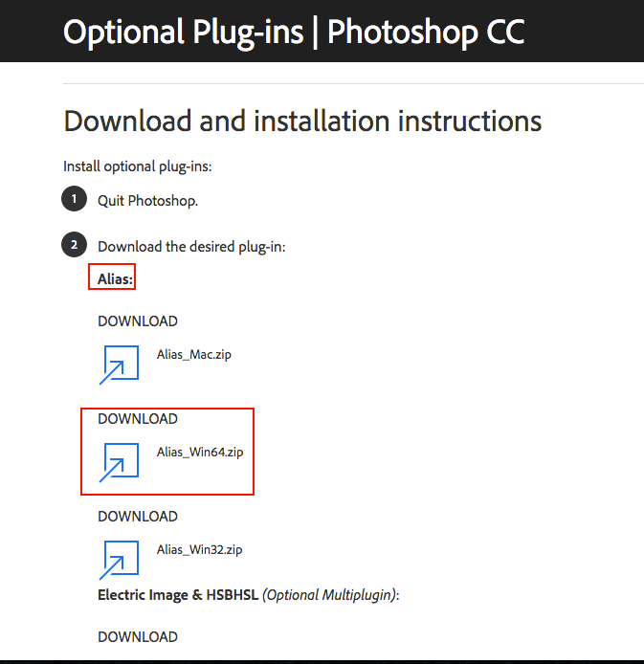Click the Install optional plug-ins text
This screenshot has height=664, width=644.
click(x=138, y=166)
